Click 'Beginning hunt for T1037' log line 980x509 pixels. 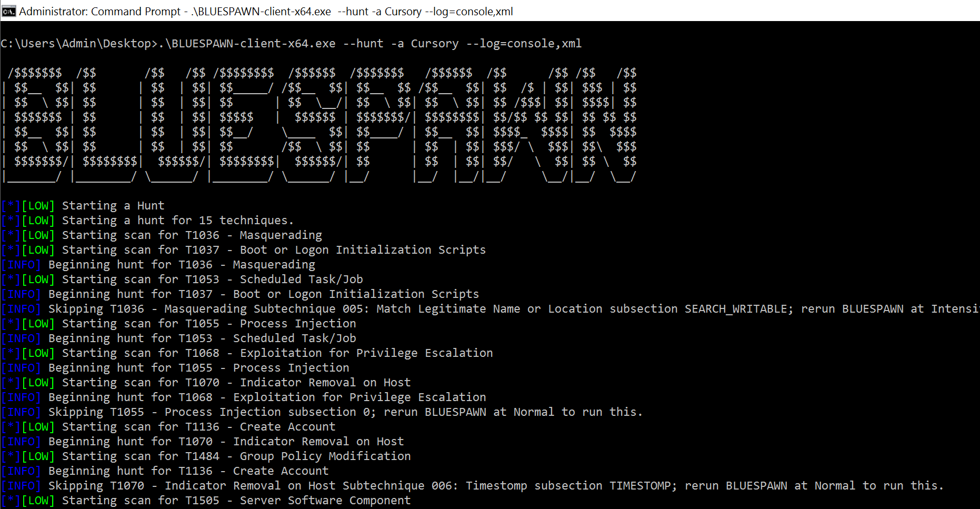pyautogui.click(x=240, y=294)
